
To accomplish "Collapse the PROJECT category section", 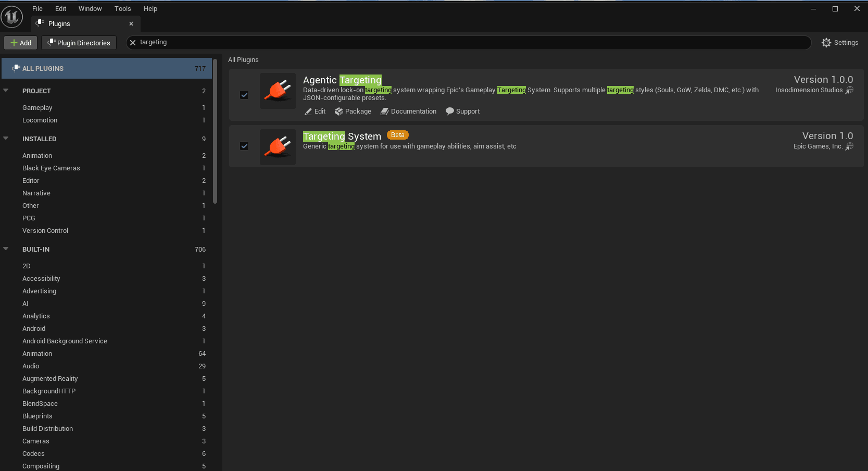I will point(6,90).
